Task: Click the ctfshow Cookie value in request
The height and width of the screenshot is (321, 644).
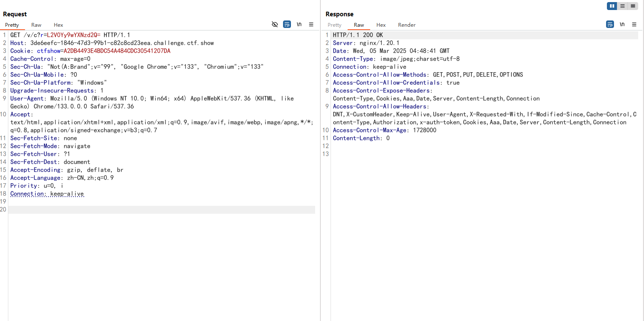Action: click(117, 51)
